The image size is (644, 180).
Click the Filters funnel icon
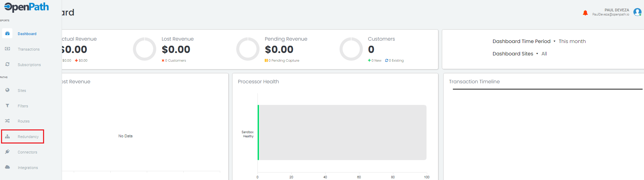[x=7, y=106]
